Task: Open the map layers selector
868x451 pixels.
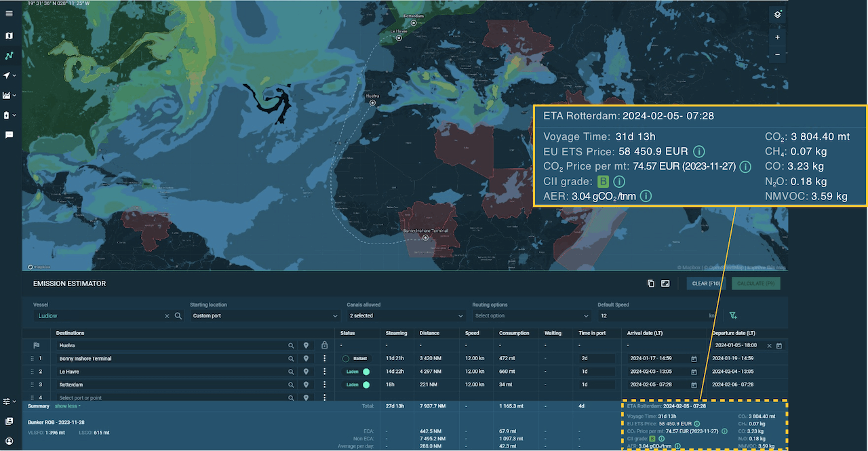Action: (777, 14)
